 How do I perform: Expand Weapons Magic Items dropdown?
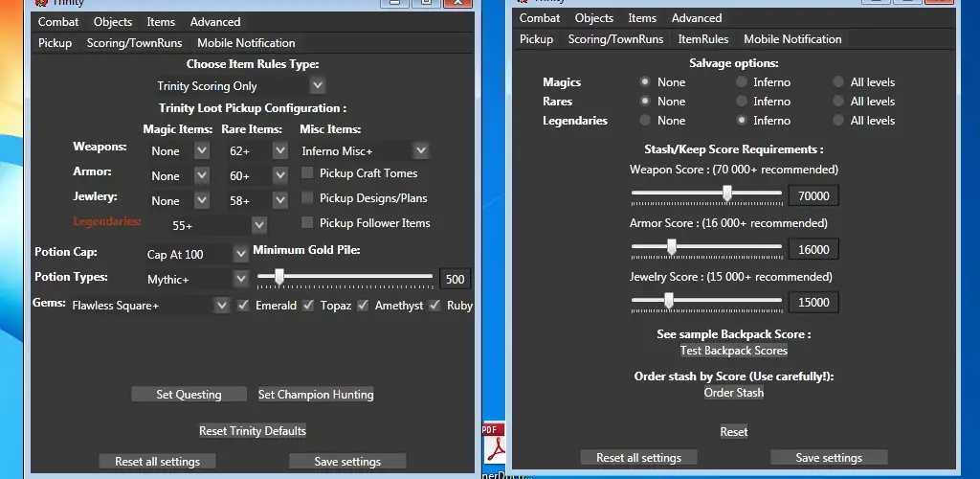click(201, 150)
